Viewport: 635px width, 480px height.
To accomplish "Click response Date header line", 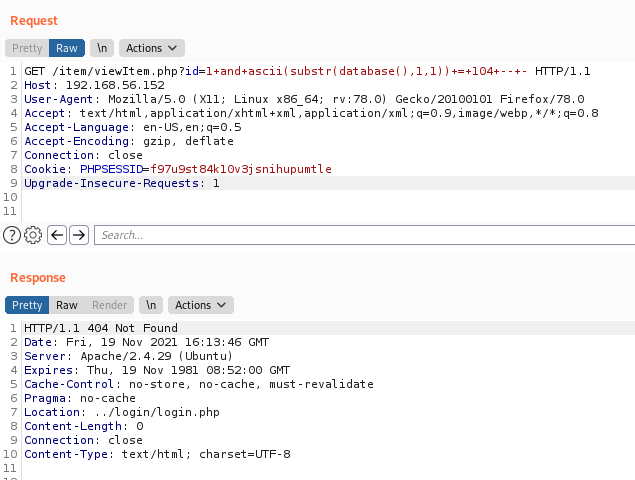I will click(147, 342).
